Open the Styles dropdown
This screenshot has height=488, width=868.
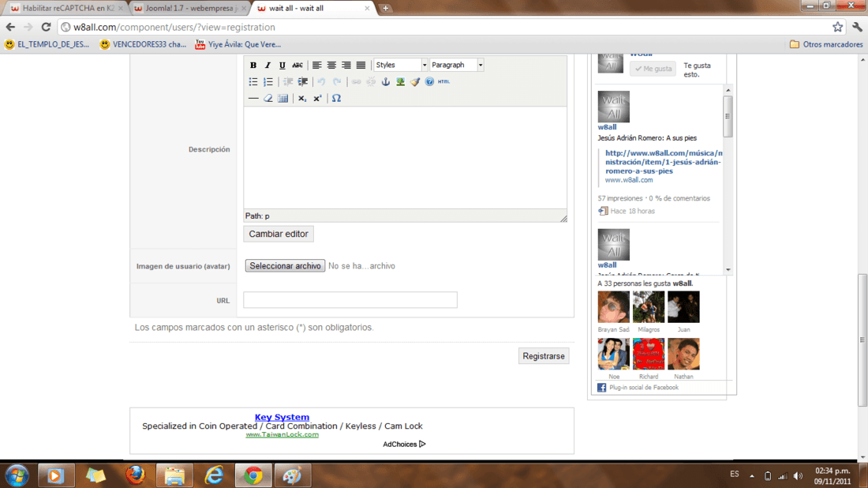click(401, 66)
